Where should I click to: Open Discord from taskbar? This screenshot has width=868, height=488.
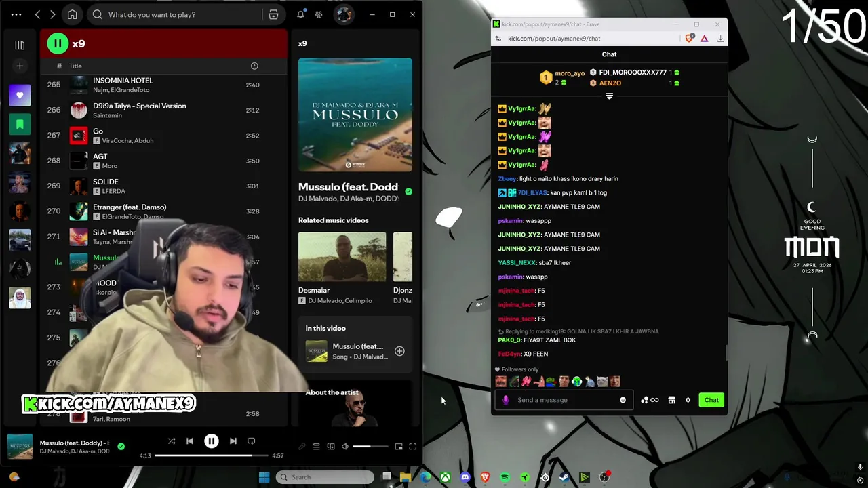point(465,477)
